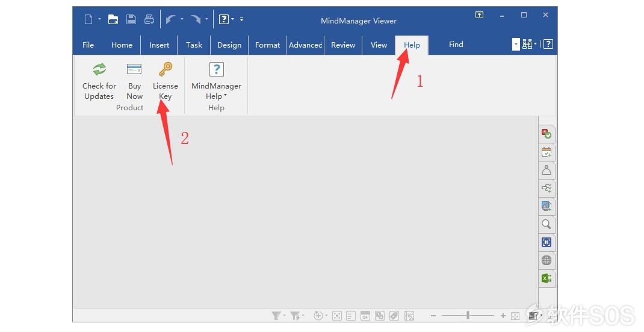Click the Help question mark in title bar
This screenshot has height=332, width=644.
click(x=223, y=19)
